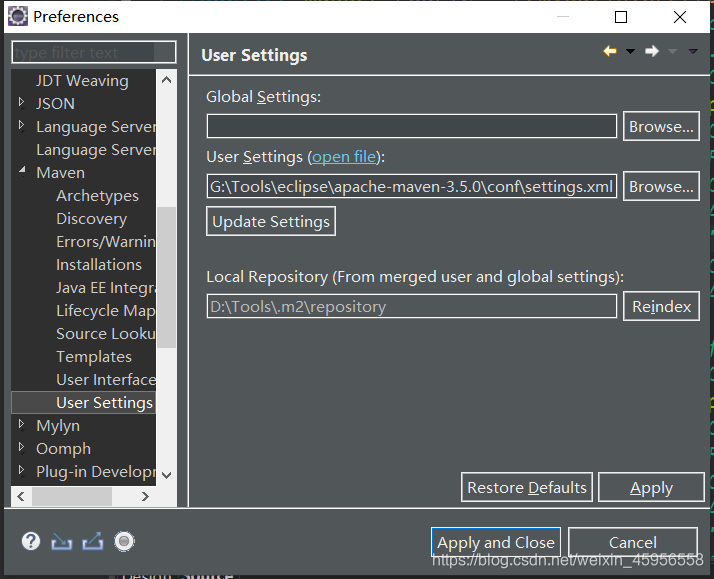This screenshot has height=579, width=714.
Task: Maximize the Preferences window
Action: [x=621, y=17]
